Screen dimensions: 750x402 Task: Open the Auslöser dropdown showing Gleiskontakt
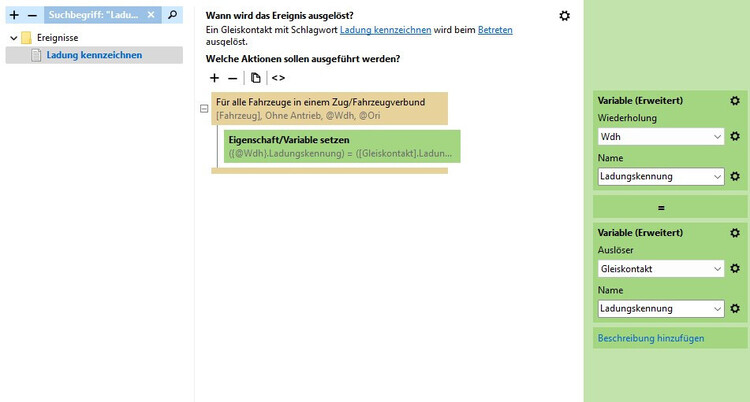pos(660,269)
